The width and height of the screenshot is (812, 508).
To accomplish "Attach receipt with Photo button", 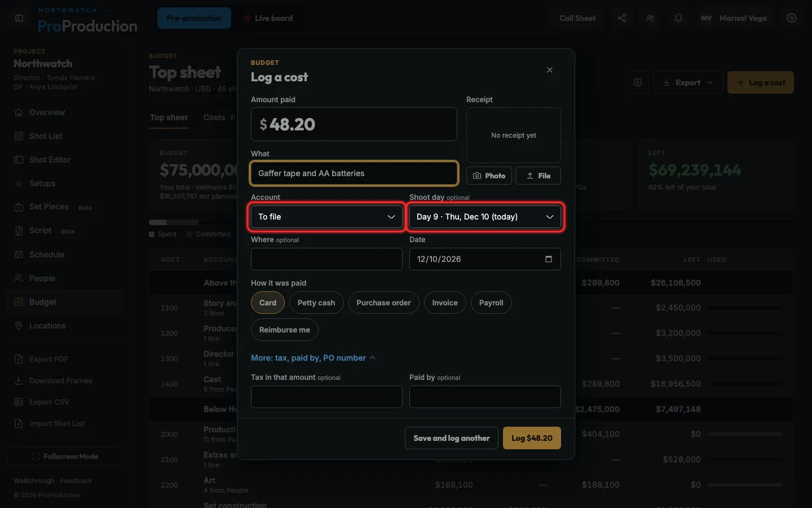I will pos(489,176).
